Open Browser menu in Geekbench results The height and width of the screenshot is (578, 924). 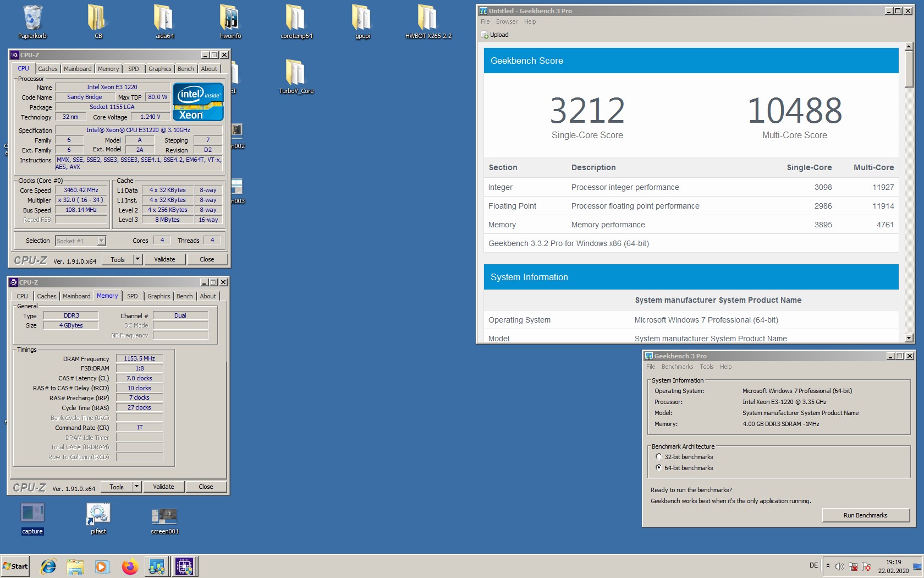(507, 21)
